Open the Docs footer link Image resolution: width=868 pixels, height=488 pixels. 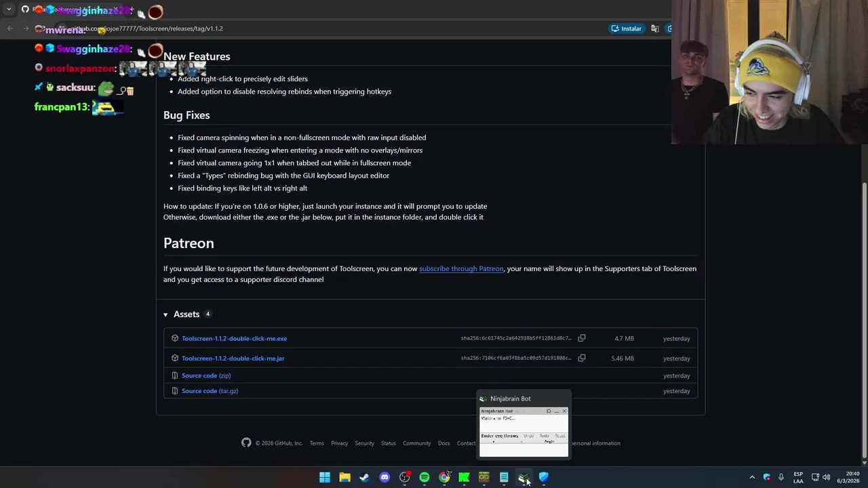[x=443, y=443]
